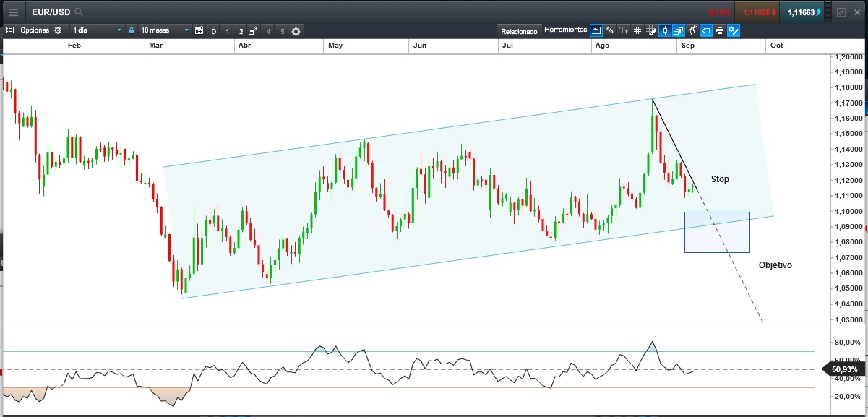Close the chart window
The height and width of the screenshot is (417, 868).
[x=858, y=12]
